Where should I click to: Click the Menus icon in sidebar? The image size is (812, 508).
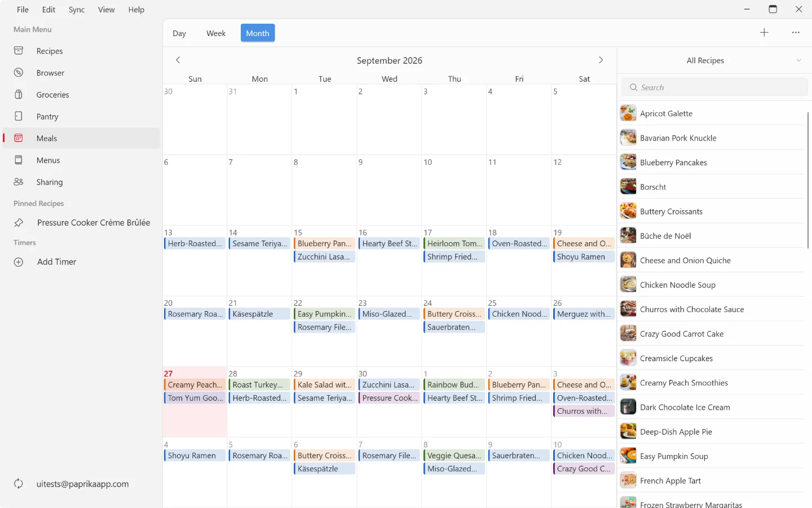[x=19, y=160]
